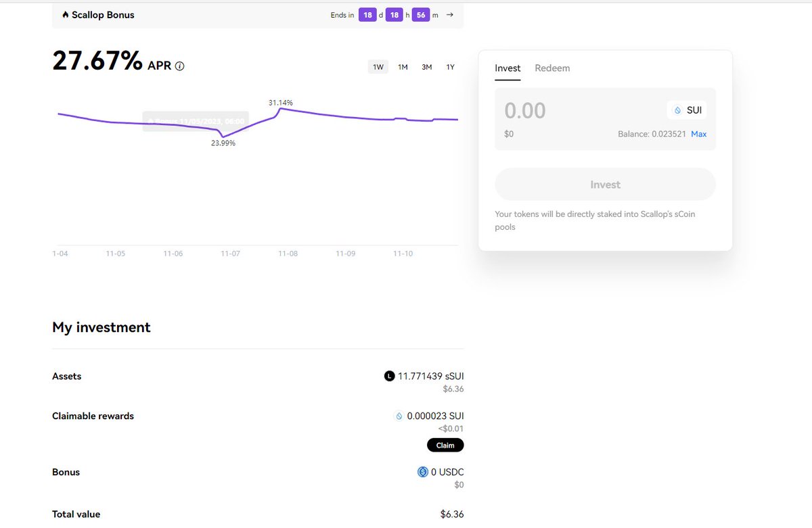The width and height of the screenshot is (812, 528).
Task: Click the 31.14% peak label on chart
Action: pyautogui.click(x=280, y=103)
